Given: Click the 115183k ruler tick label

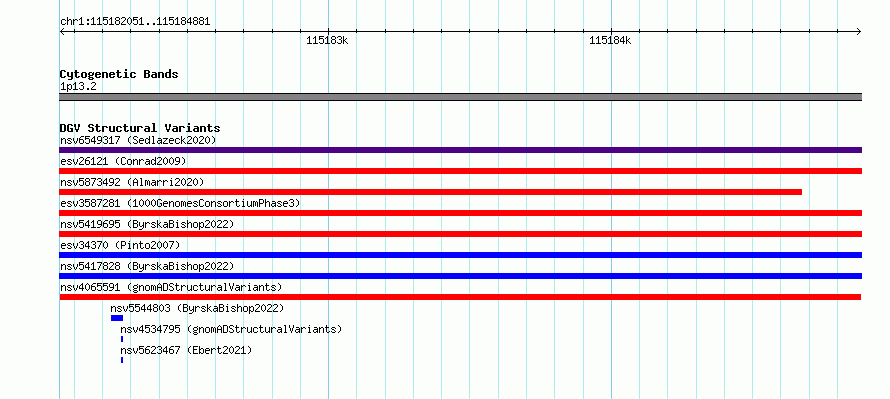Looking at the screenshot, I should 327,40.
